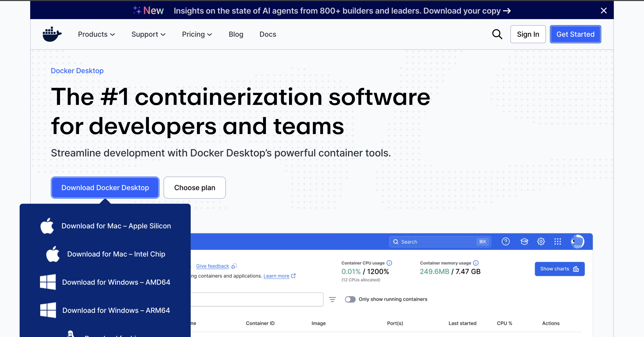This screenshot has height=337, width=644.
Task: Click the 249.6MB memory usage value
Action: pyautogui.click(x=434, y=272)
